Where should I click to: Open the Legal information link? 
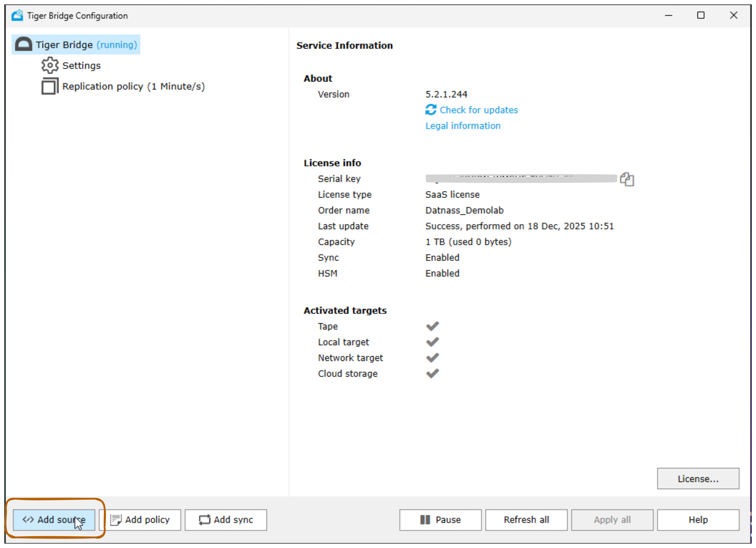(x=463, y=126)
